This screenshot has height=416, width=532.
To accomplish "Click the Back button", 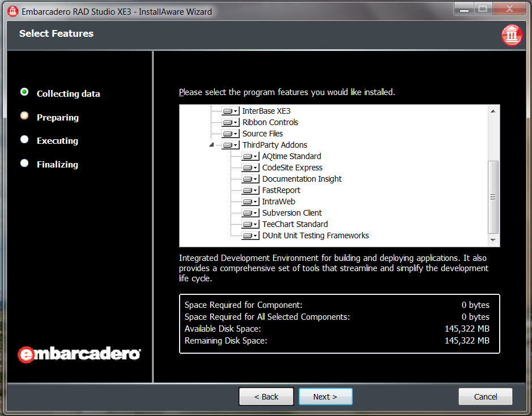I will click(266, 397).
